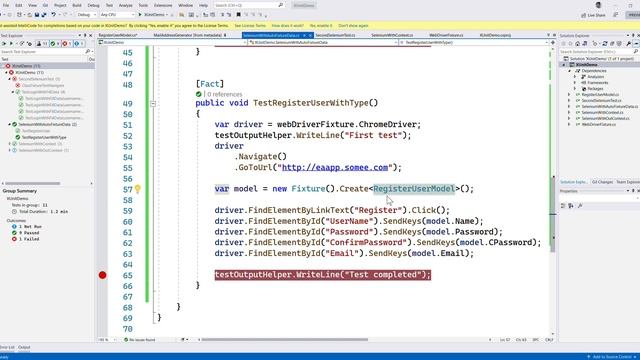Collapse the Dependencies node in Solution Explorer
The width and height of the screenshot is (640, 360).
click(570, 71)
